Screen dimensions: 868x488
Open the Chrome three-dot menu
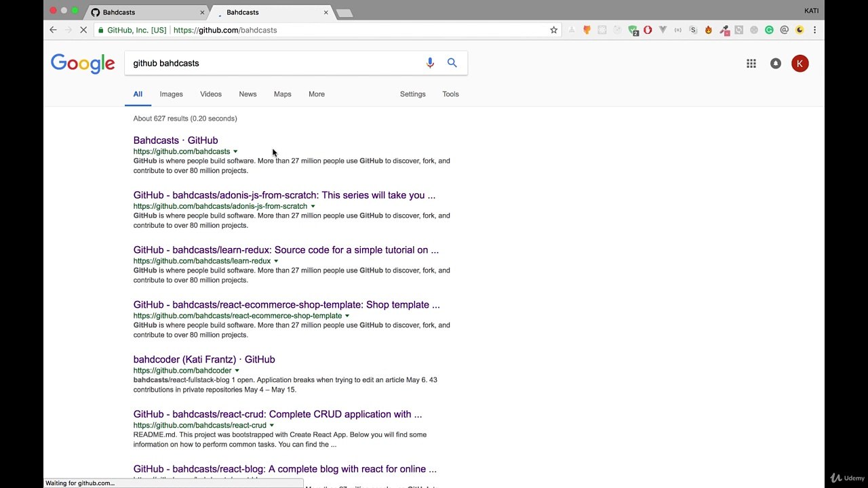tap(814, 30)
